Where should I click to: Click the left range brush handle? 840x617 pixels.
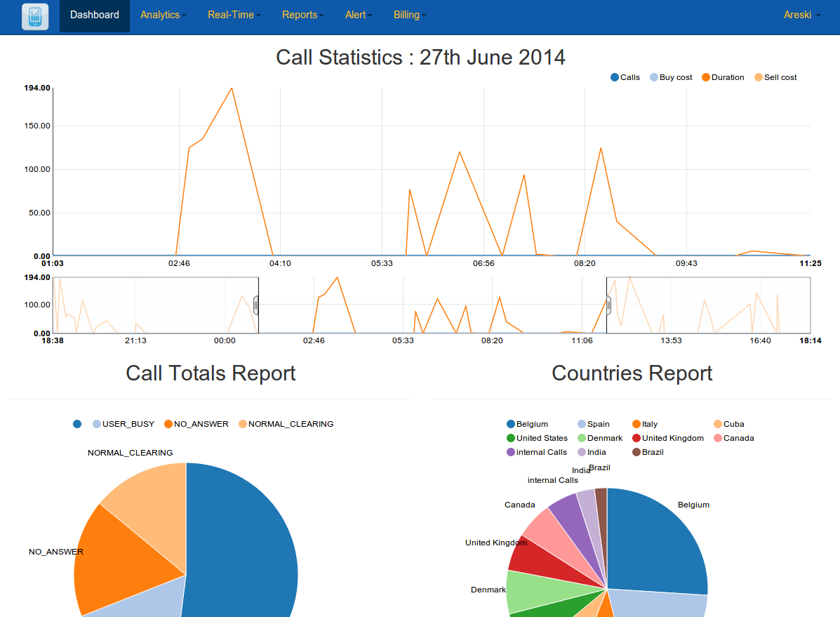(257, 305)
